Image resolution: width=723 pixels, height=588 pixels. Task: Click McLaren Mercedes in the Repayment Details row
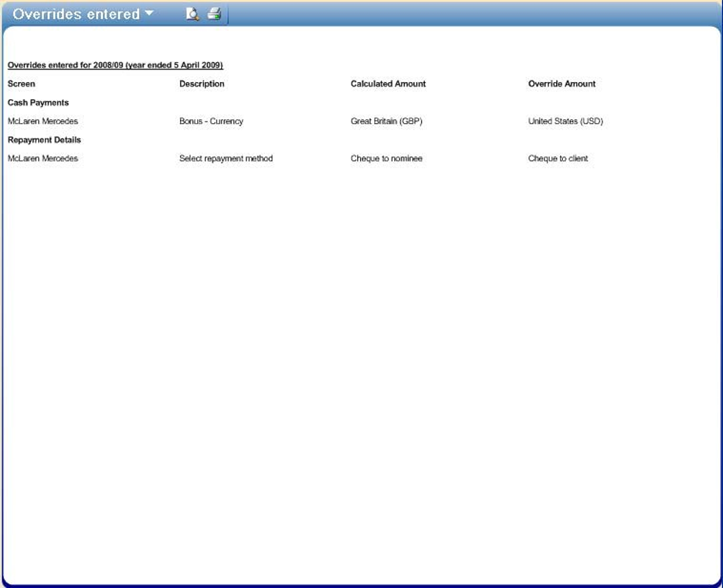point(43,158)
